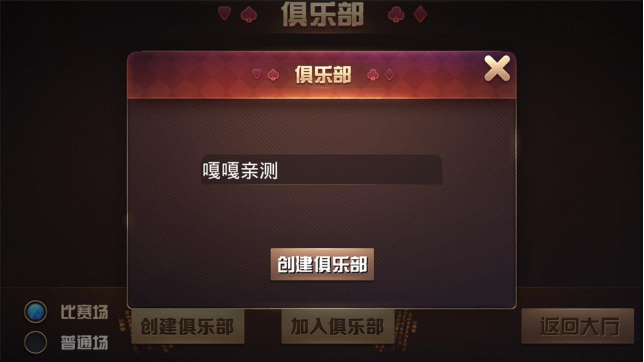Click the large 俱乐部 heading at the top
644x362 pixels.
point(322,14)
